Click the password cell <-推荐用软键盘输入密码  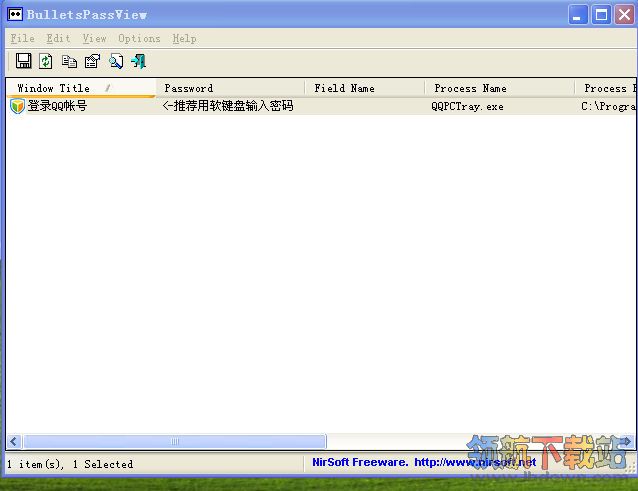(227, 106)
